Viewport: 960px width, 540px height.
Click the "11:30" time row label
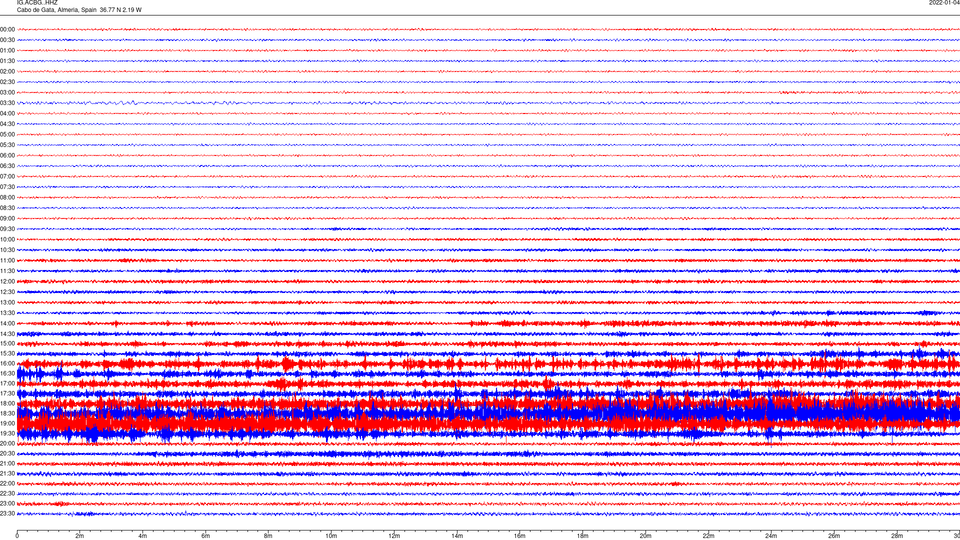[7, 271]
